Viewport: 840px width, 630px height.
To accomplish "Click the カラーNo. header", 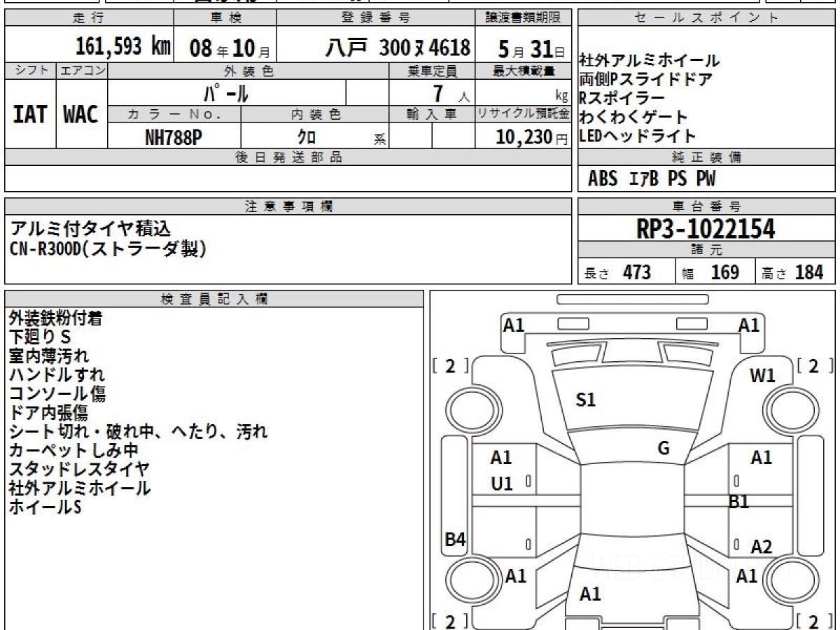I will pos(174,114).
